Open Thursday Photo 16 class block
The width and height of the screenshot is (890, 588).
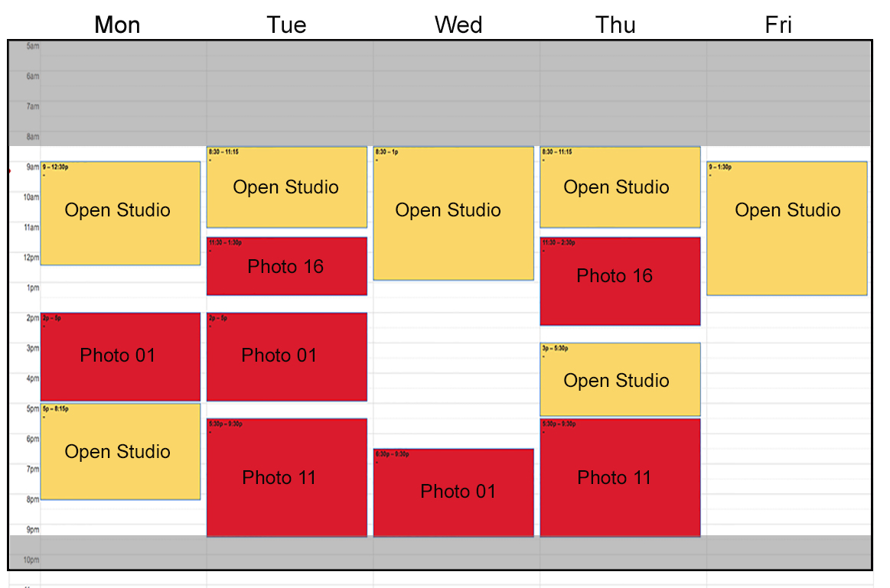pos(620,281)
